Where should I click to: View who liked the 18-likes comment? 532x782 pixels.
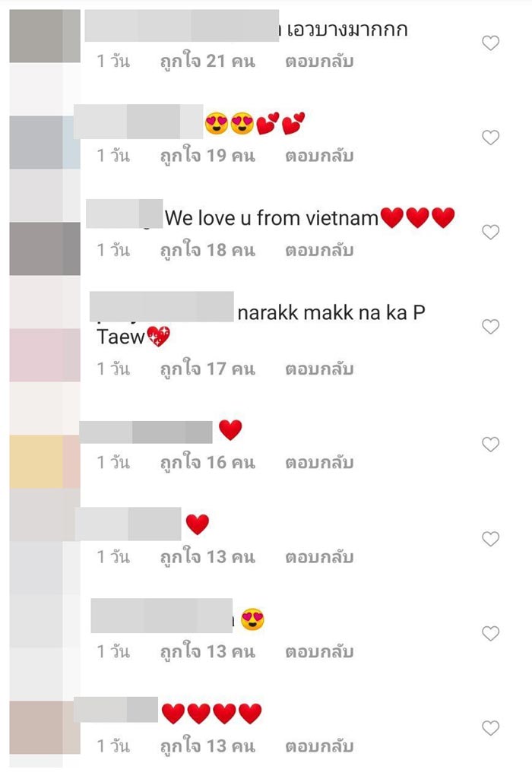point(207,250)
